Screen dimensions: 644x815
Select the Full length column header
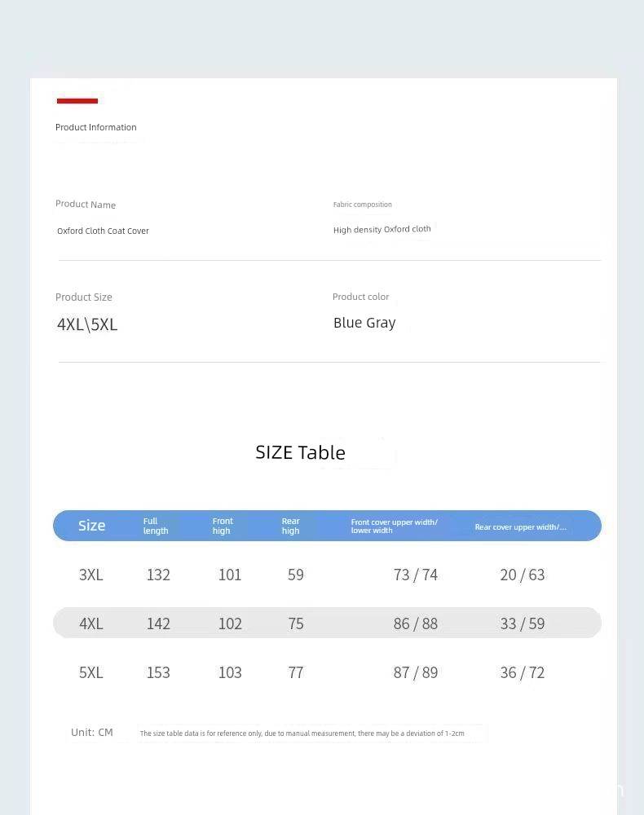coord(156,526)
